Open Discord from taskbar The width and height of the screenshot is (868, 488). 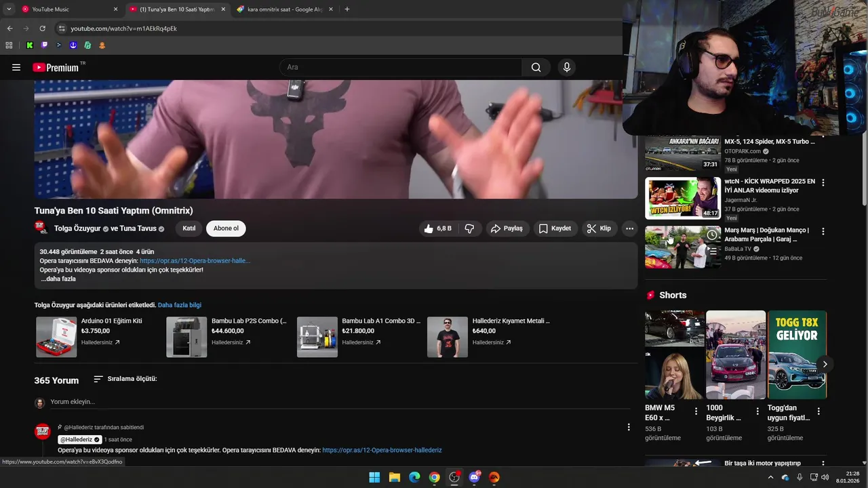(x=474, y=477)
